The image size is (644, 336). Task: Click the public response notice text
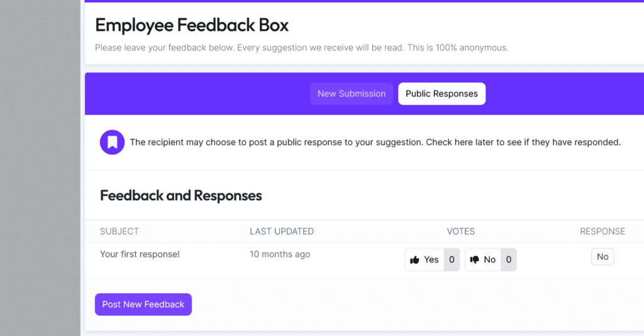375,142
